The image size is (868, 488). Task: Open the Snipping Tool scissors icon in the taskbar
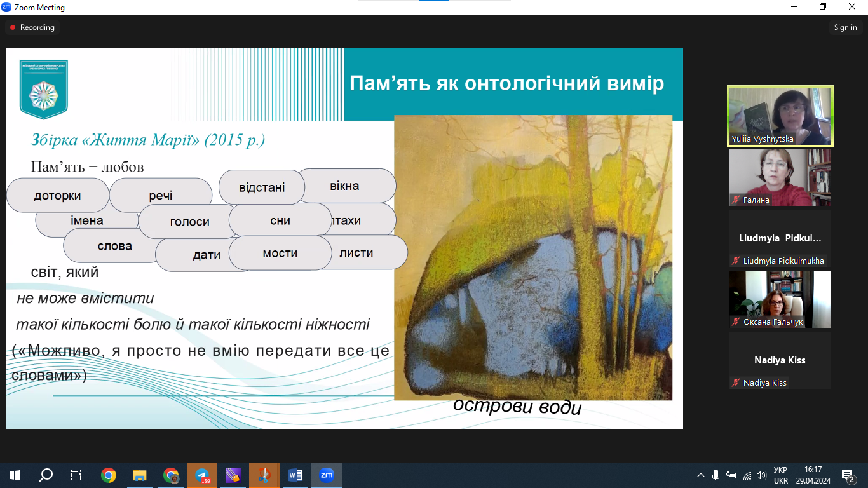click(x=264, y=475)
